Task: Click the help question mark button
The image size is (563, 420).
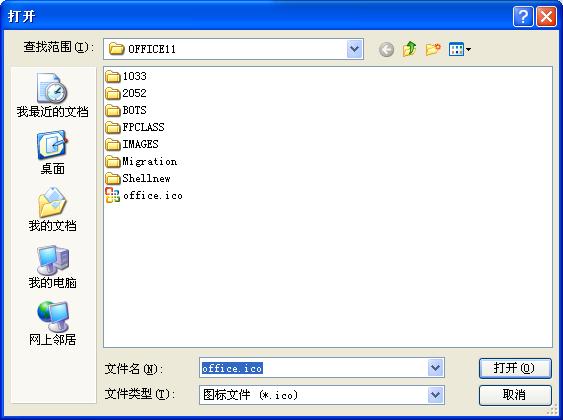Action: pyautogui.click(x=523, y=17)
